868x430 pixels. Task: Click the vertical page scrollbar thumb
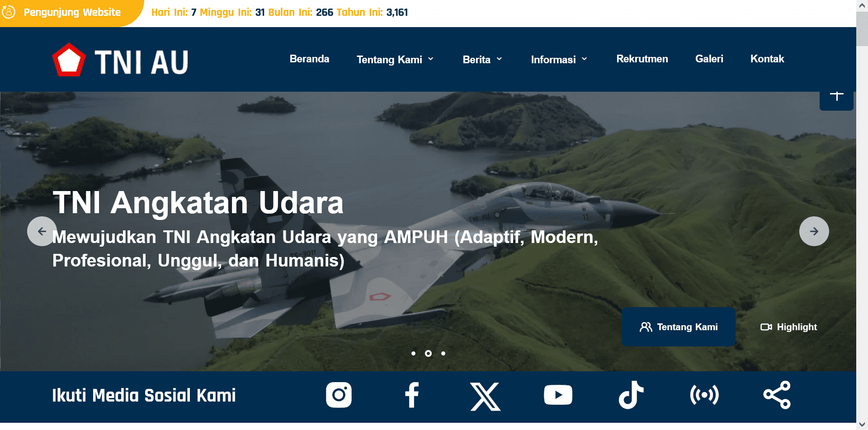(x=862, y=28)
